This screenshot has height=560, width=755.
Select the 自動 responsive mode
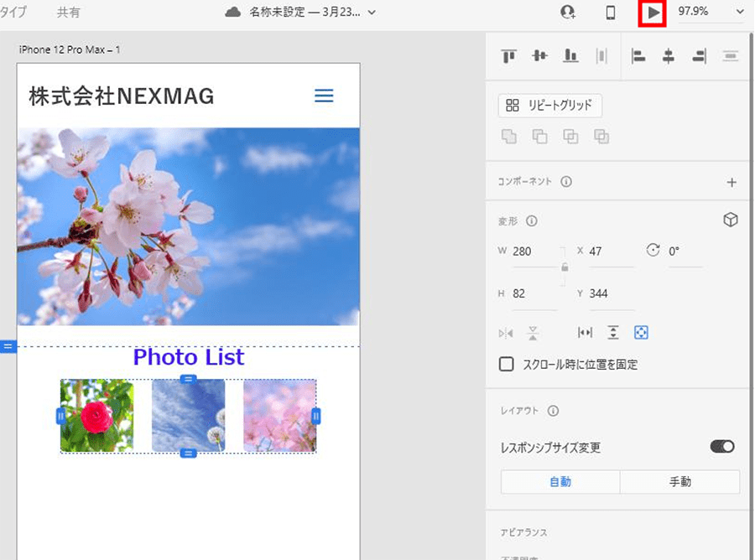pos(560,482)
